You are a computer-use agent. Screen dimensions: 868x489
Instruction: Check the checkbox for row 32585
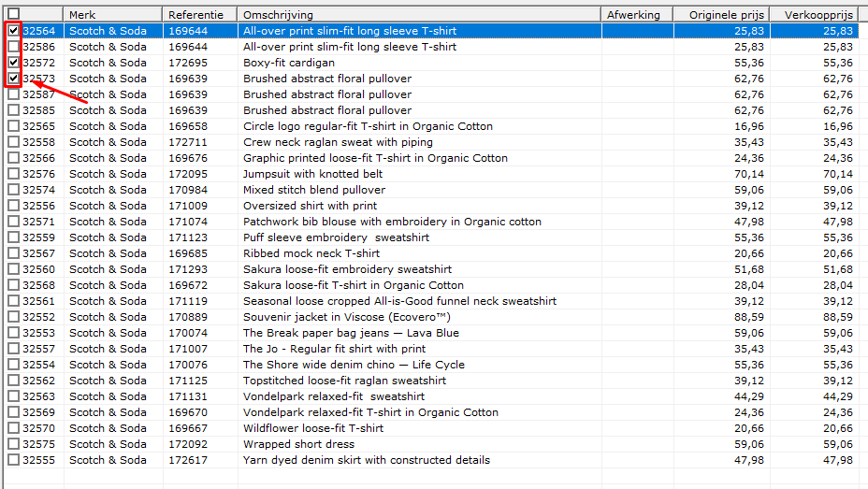(14, 110)
